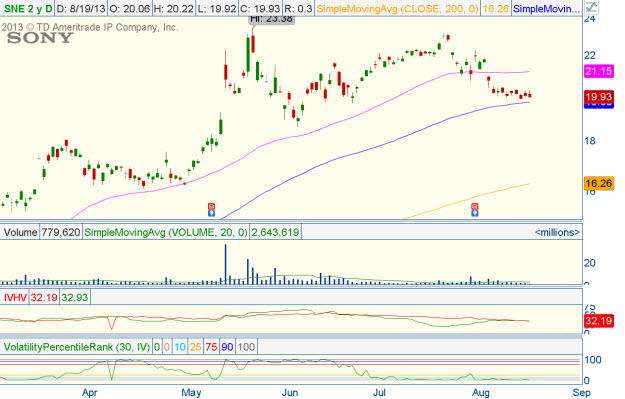The height and width of the screenshot is (399, 625).
Task: Select the pink 0 percentile level
Action: [x=167, y=347]
